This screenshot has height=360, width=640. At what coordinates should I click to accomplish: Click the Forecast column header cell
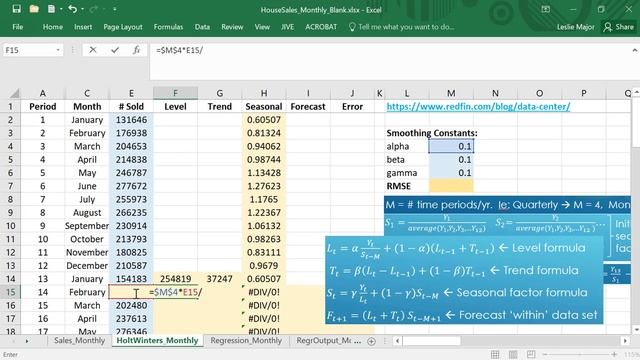(308, 107)
